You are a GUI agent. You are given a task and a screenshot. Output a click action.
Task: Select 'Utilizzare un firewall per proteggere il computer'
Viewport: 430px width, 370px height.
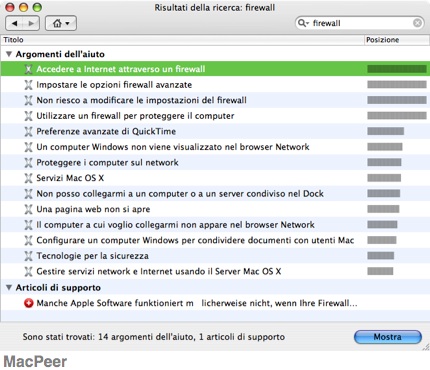pyautogui.click(x=135, y=116)
